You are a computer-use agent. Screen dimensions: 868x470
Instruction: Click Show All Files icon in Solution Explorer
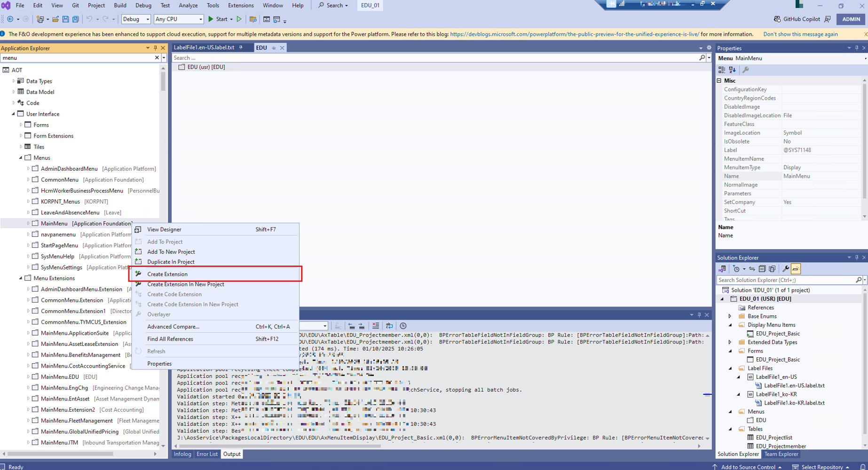click(772, 269)
